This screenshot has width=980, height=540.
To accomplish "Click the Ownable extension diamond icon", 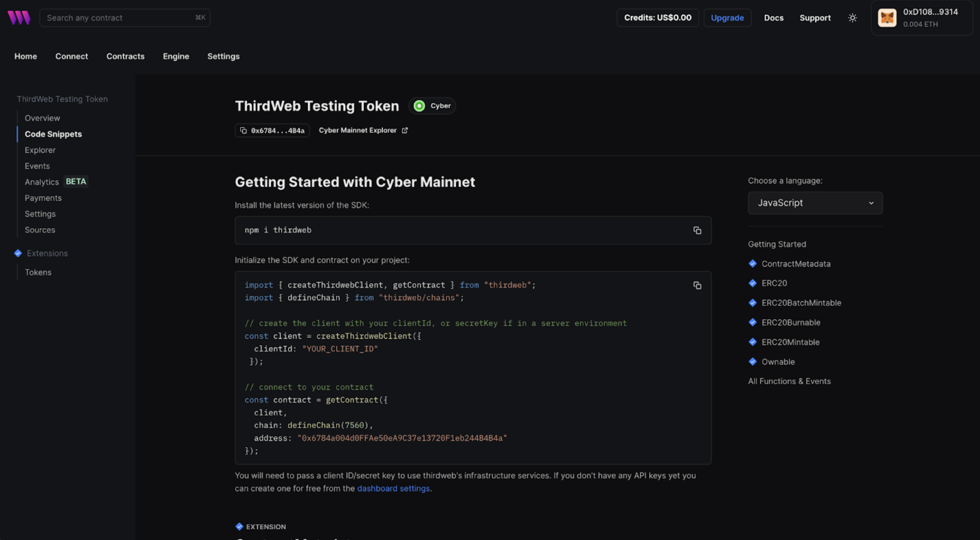I will coord(752,361).
